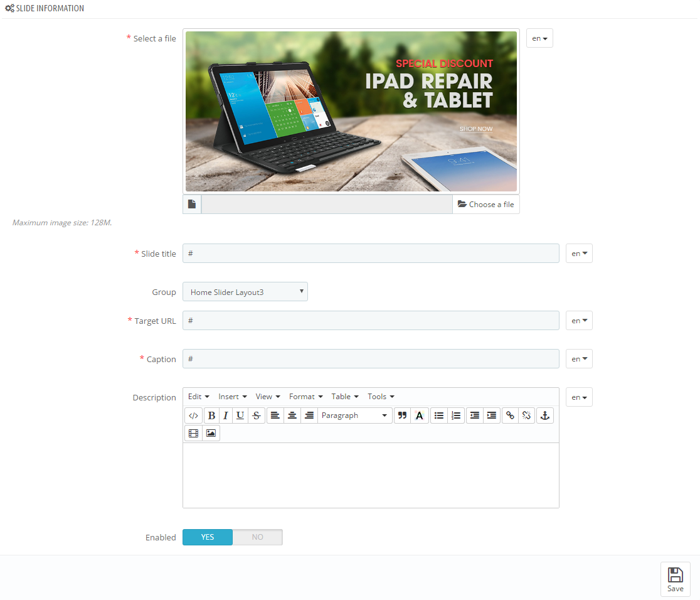Screen dimensions: 700x600
Task: Align description text left
Action: (275, 415)
